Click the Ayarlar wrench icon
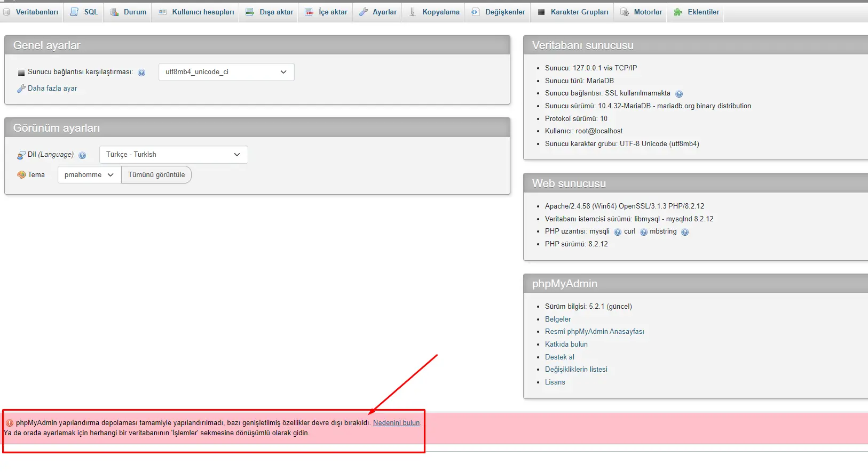Screen dimensions: 868x472 point(363,12)
